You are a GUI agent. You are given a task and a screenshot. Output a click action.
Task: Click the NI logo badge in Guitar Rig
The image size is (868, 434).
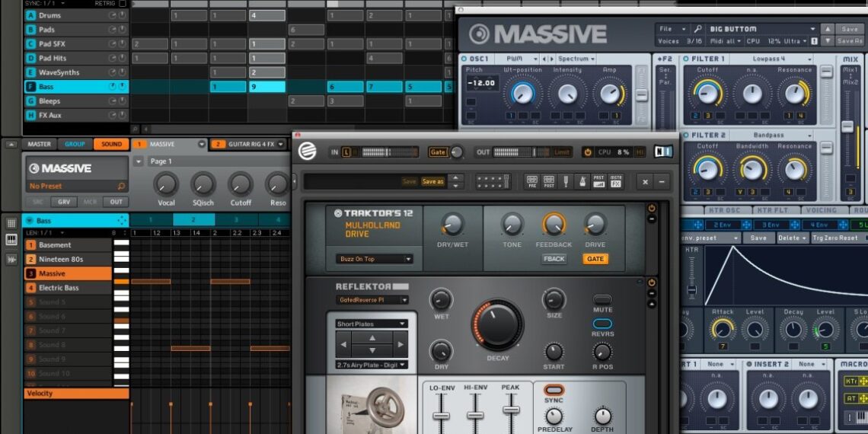click(662, 152)
